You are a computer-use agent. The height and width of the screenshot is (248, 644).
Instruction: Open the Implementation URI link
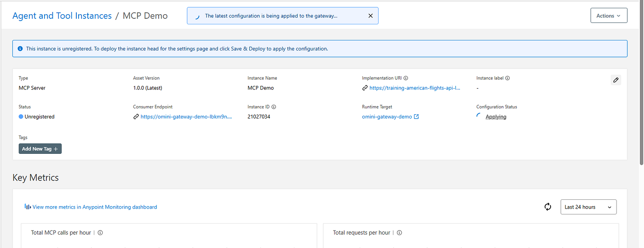(414, 88)
